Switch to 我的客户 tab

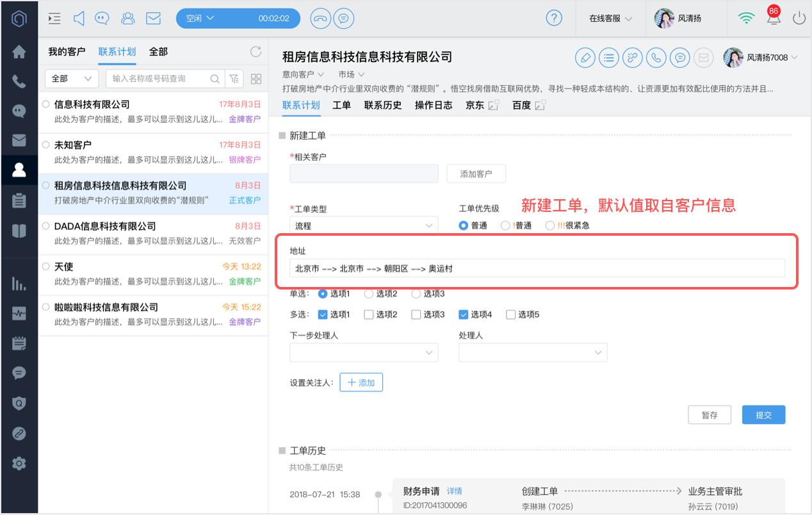(x=67, y=52)
